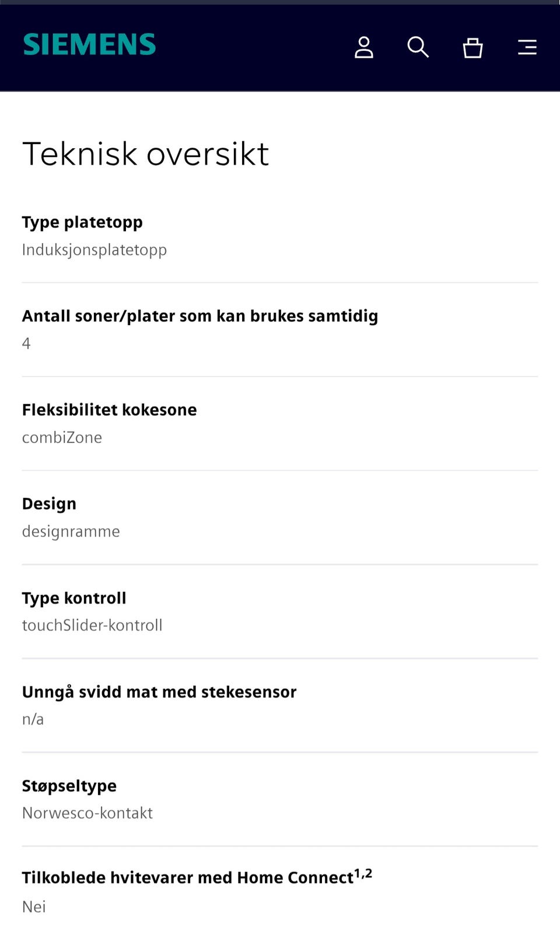Click Antall soner/plater som kan brukes samtidig

pos(200,316)
